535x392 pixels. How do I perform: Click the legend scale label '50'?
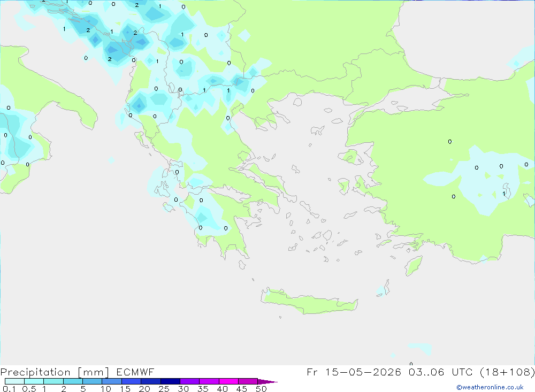pos(262,389)
